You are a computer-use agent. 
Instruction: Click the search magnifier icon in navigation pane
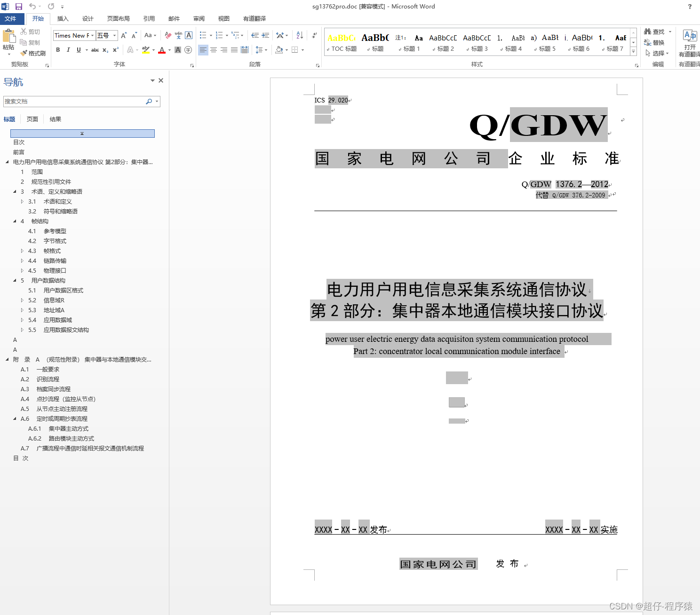pyautogui.click(x=149, y=101)
